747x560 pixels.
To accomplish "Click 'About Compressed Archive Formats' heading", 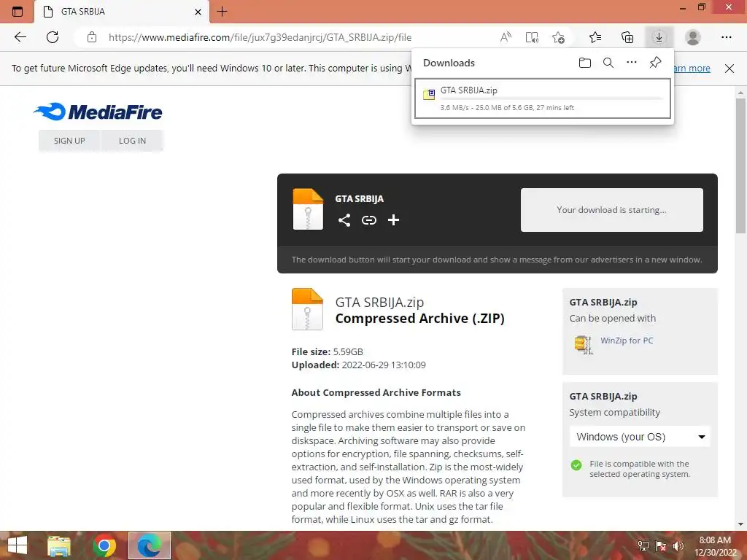I will pyautogui.click(x=376, y=393).
